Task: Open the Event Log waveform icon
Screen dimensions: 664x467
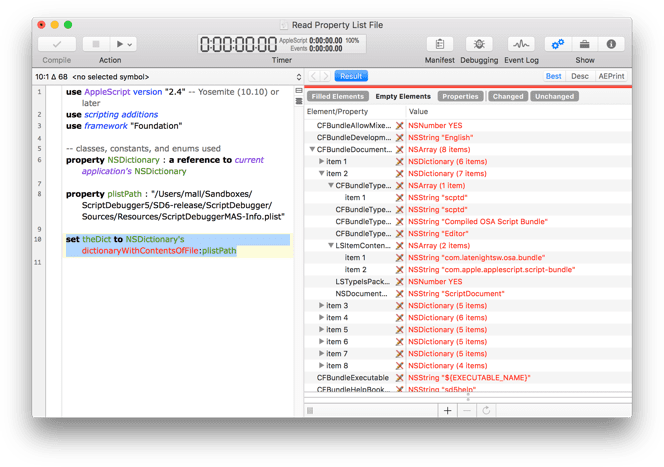Action: (x=521, y=44)
